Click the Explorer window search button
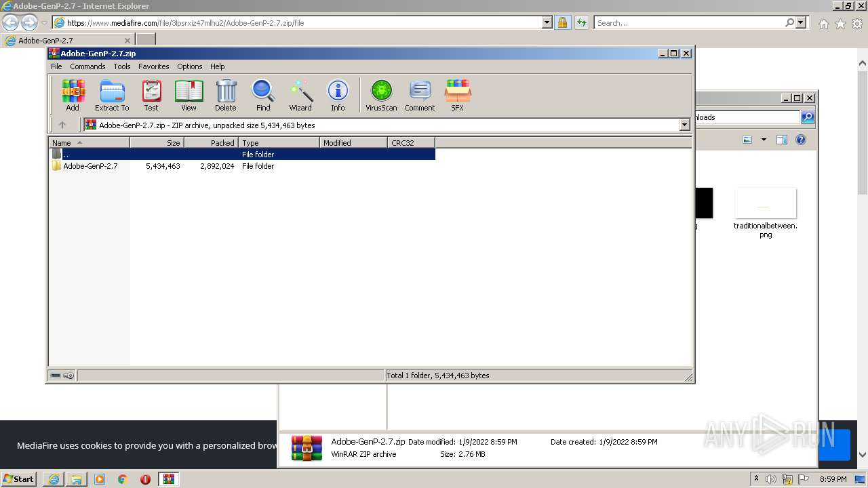The image size is (868, 488). click(808, 117)
